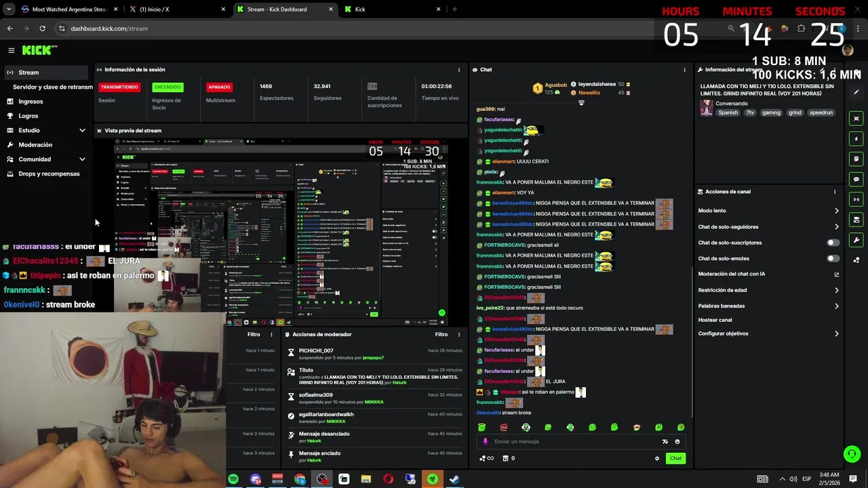Click the note page icon in right rail
Image resolution: width=868 pixels, height=488 pixels.
coord(856,159)
